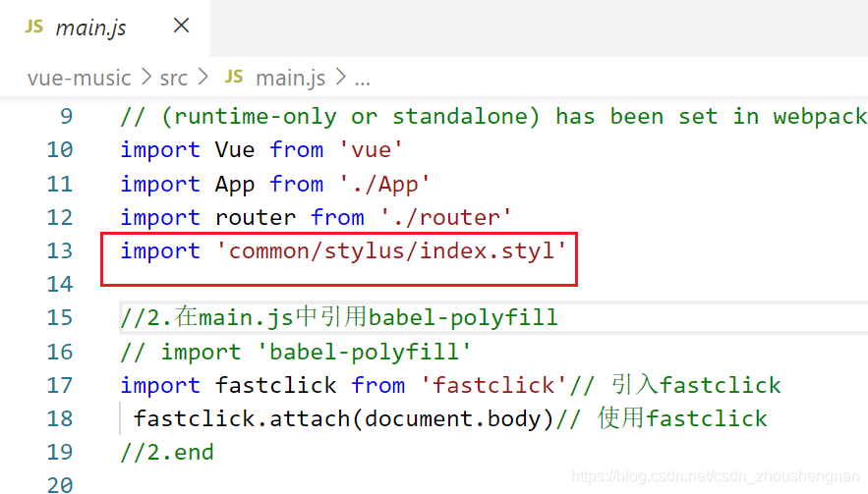Click the JS file icon in tab

[34, 27]
